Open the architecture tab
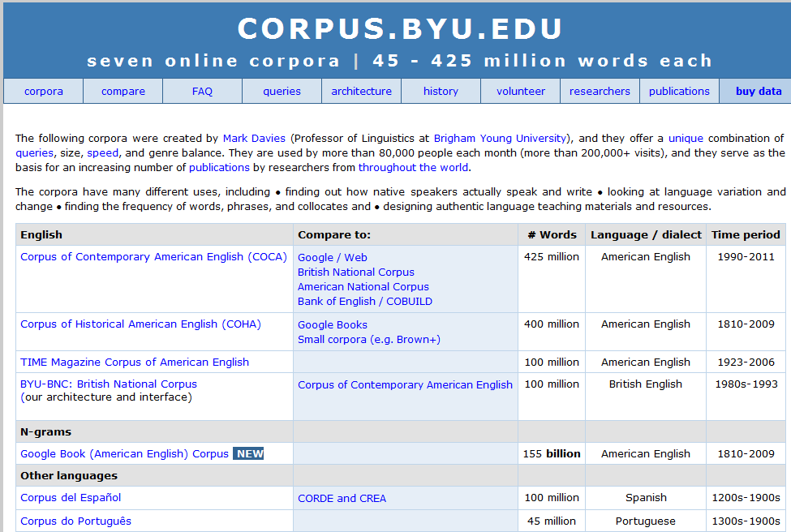 pyautogui.click(x=361, y=92)
